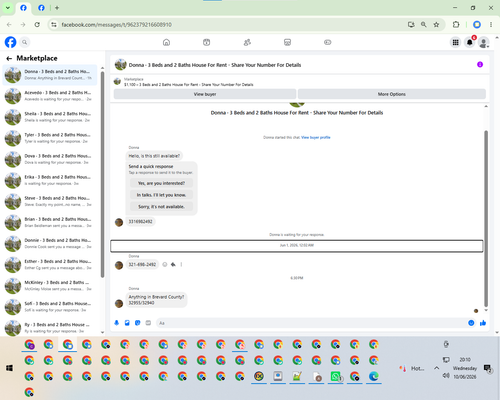The width and height of the screenshot is (500, 400).
Task: Go to the Facebook home feed icon
Action: click(x=166, y=42)
